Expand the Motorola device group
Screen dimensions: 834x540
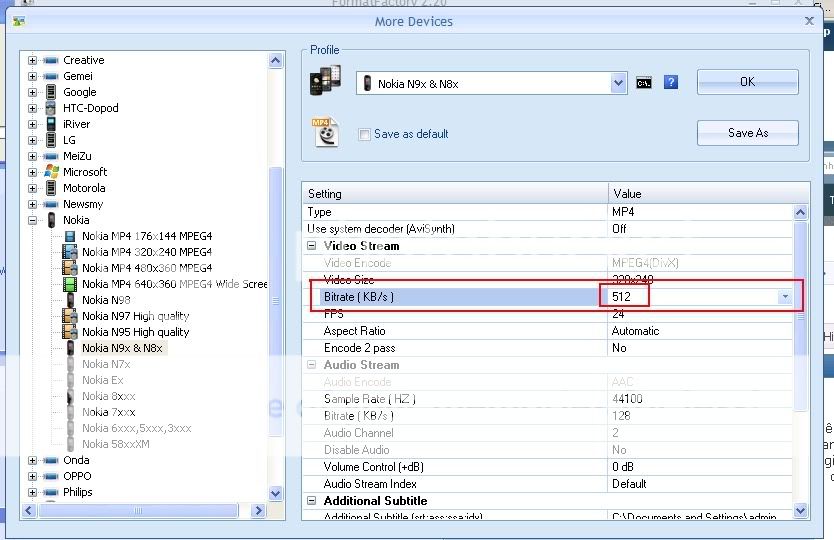coord(32,188)
